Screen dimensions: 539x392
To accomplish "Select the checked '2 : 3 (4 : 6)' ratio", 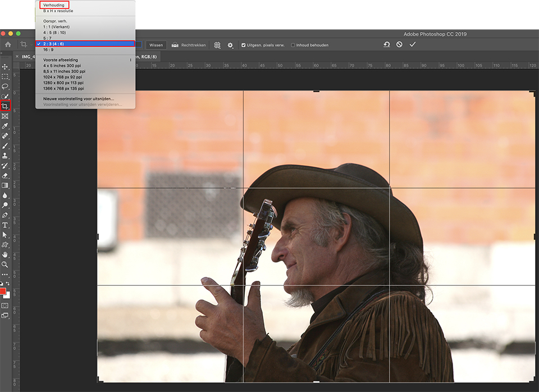I will coord(85,44).
